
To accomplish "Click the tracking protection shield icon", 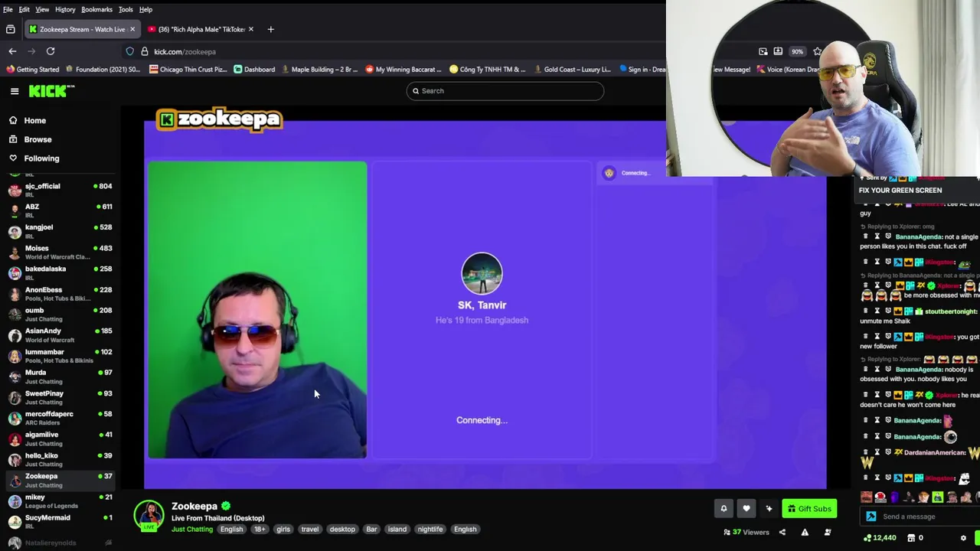I will click(130, 51).
